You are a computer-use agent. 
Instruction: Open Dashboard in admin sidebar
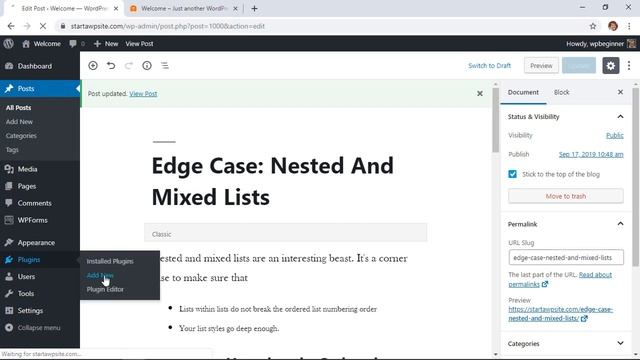35,66
